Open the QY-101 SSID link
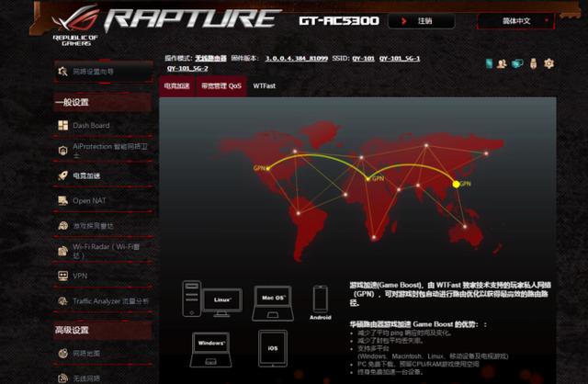588x384 pixels. coord(364,59)
